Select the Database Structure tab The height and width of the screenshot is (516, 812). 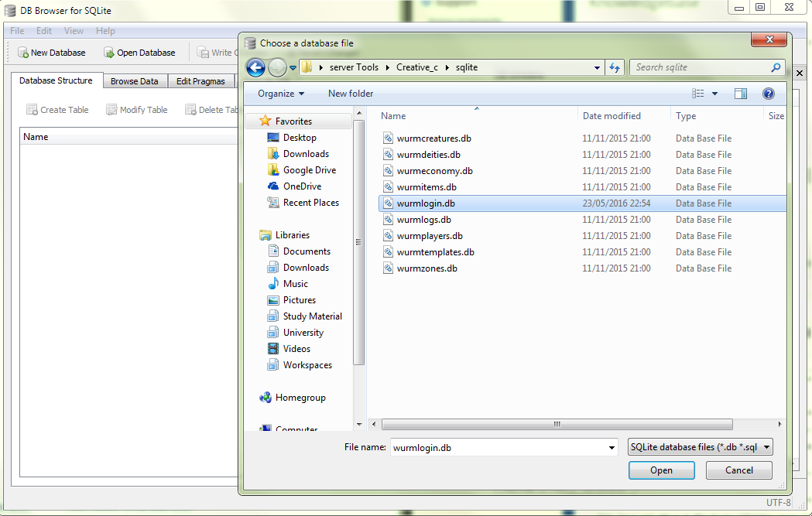(56, 80)
